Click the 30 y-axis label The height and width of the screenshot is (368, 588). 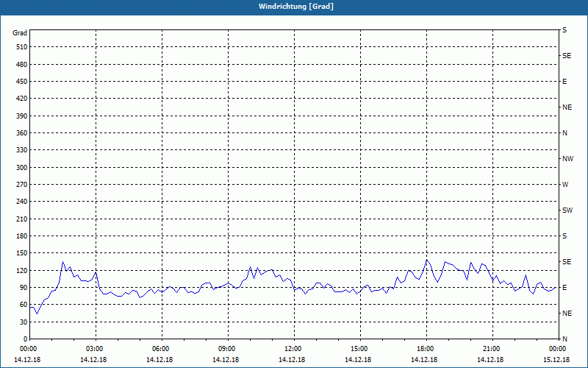(x=24, y=322)
